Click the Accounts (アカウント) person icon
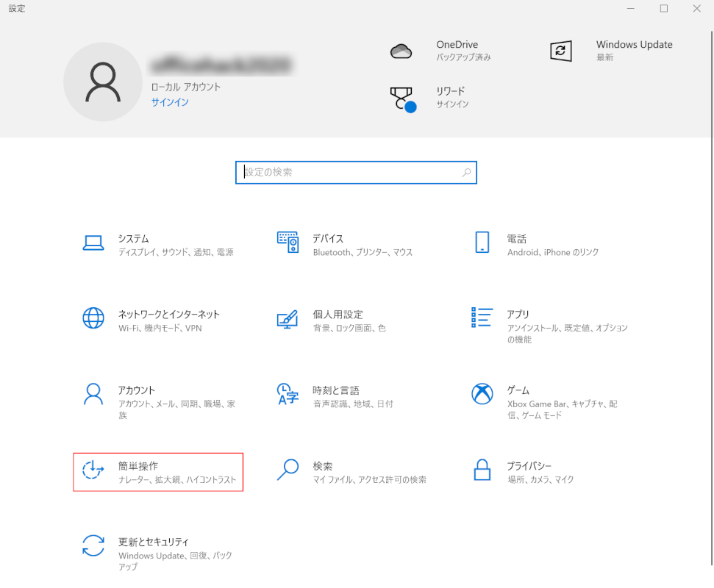Viewport: 714px width, 588px height. point(93,394)
